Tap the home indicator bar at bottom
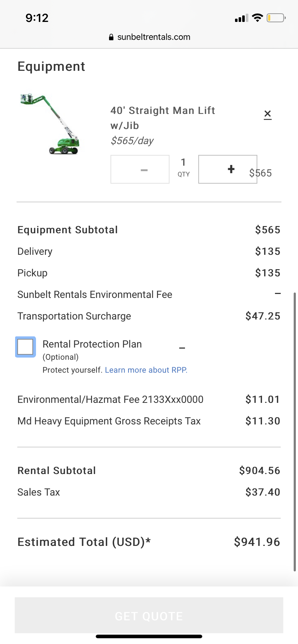This screenshot has height=644, width=298. coord(149,636)
